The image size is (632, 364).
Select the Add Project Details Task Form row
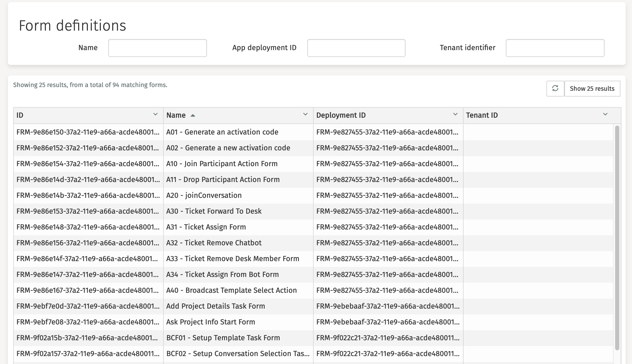(215, 306)
